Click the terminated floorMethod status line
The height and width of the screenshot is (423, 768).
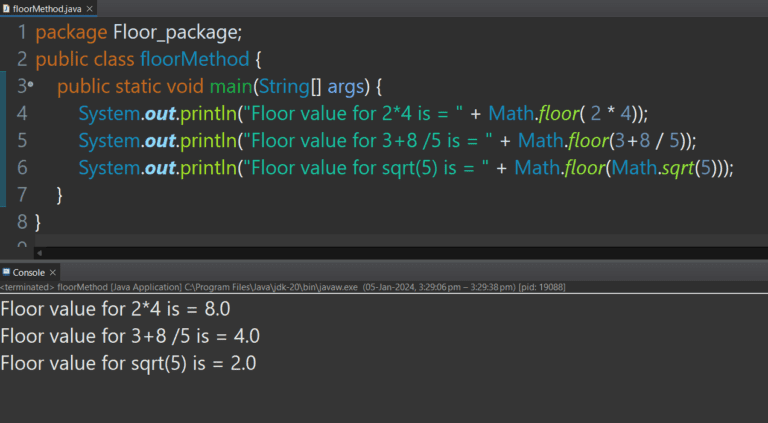coord(283,287)
